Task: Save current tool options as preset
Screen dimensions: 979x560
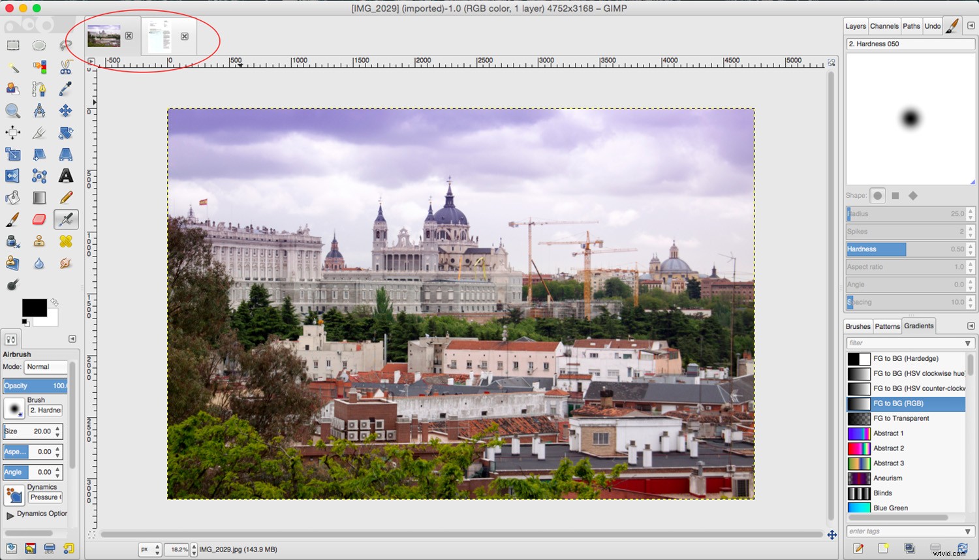Action: [x=10, y=548]
